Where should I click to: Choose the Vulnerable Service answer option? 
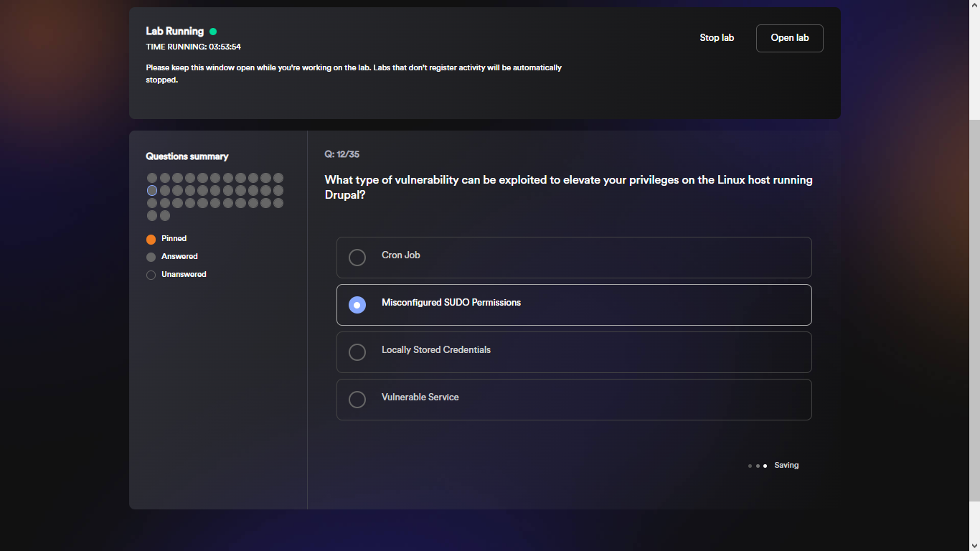pyautogui.click(x=574, y=400)
